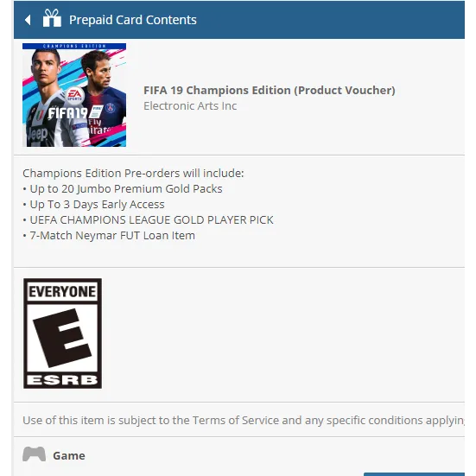Select the UEFA Champions League Gold Player Pick item
Viewport: 476px width, 476px height.
151,220
